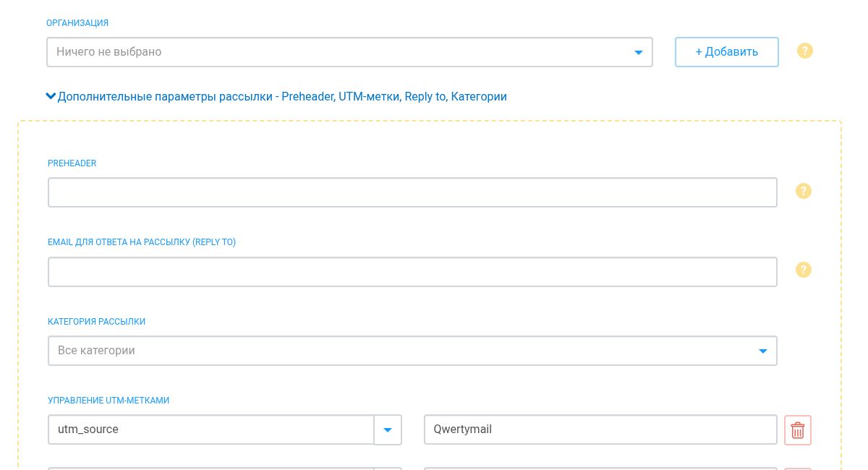
Task: Show the Preheader help tooltip icon
Action: pos(804,191)
